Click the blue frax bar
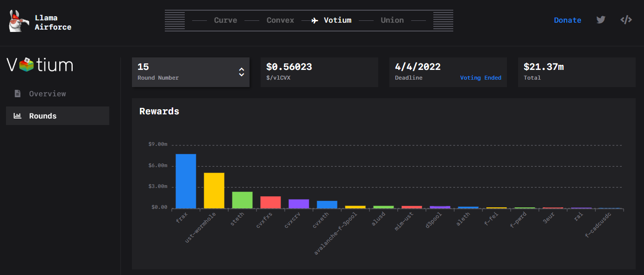The height and width of the screenshot is (275, 644). pos(186,181)
